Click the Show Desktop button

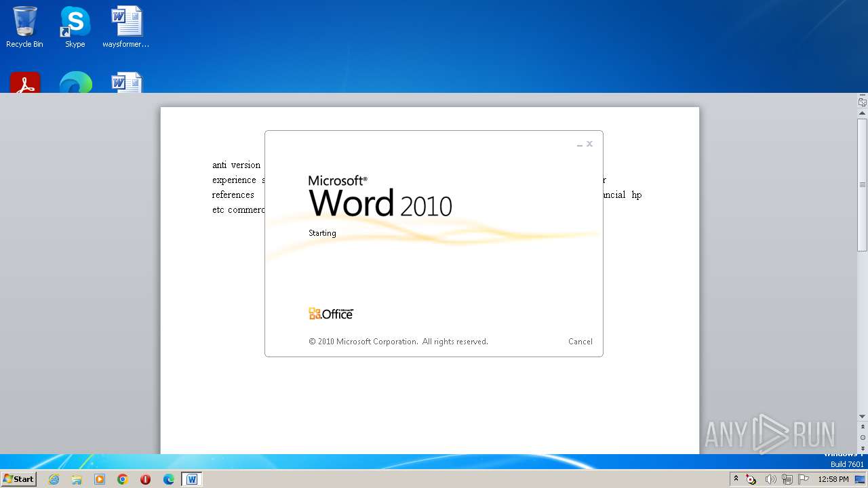(860, 479)
